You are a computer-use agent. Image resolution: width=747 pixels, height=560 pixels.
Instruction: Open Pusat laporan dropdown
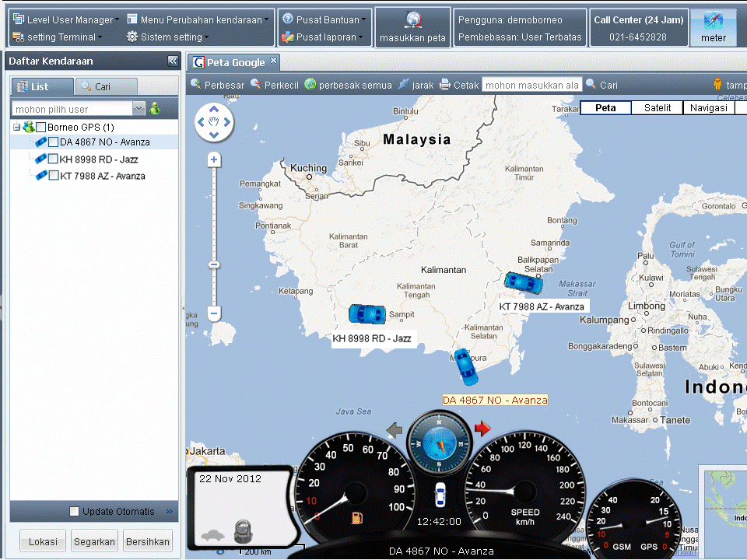[322, 37]
